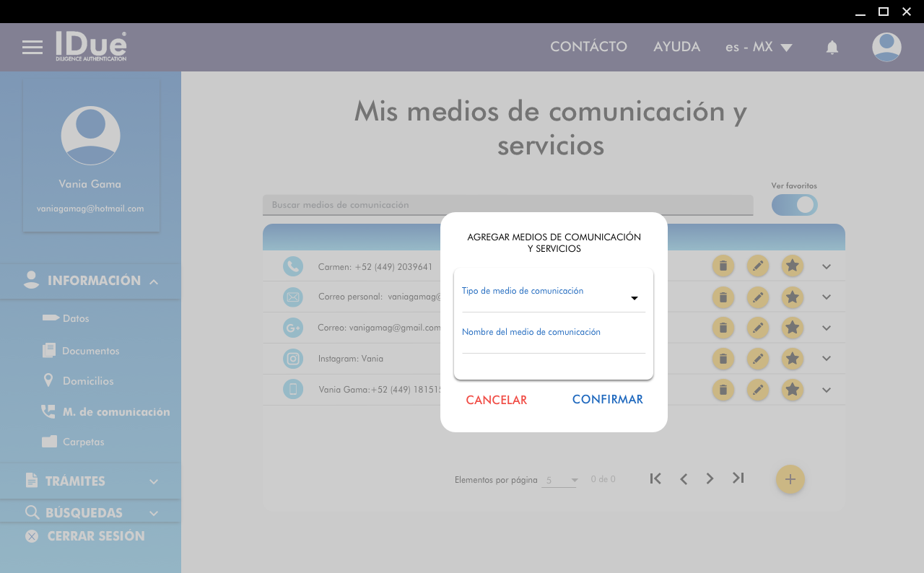Delete the Carmen phone entry
The image size is (924, 573).
723,266
